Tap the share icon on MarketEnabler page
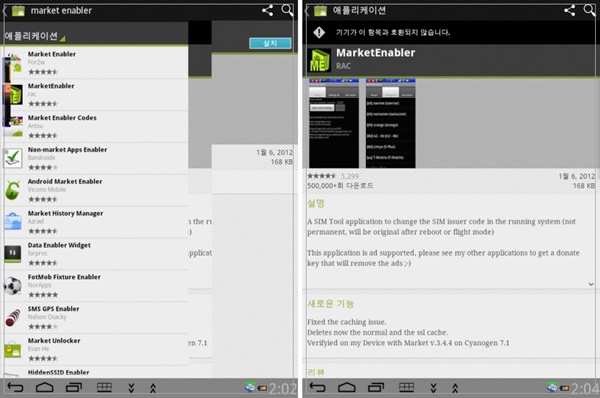Screen dimensions: 600x398 (x=570, y=10)
